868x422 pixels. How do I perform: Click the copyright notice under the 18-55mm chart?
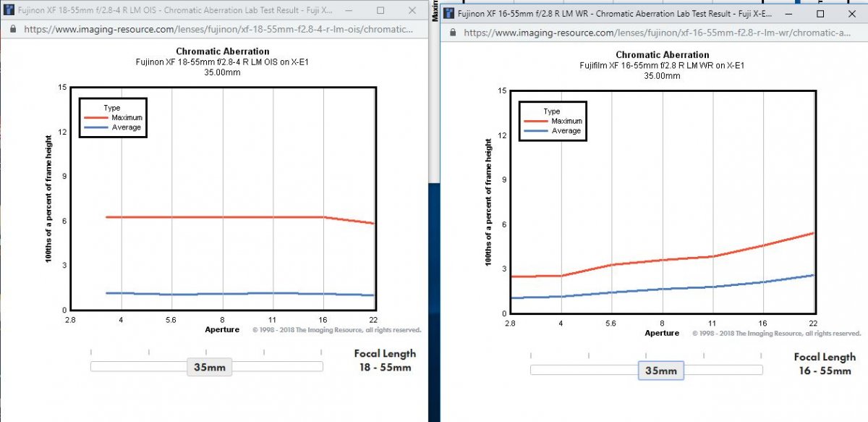(336, 330)
